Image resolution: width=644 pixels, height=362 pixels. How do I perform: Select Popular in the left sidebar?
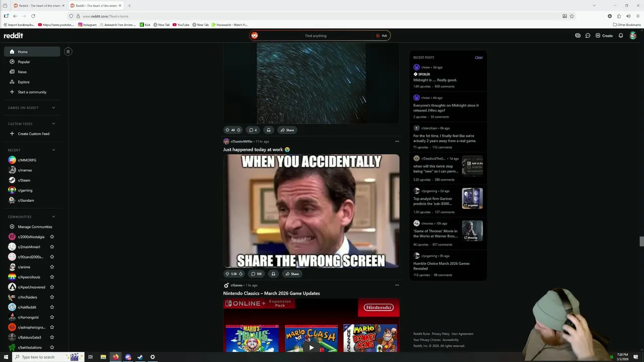click(32, 62)
